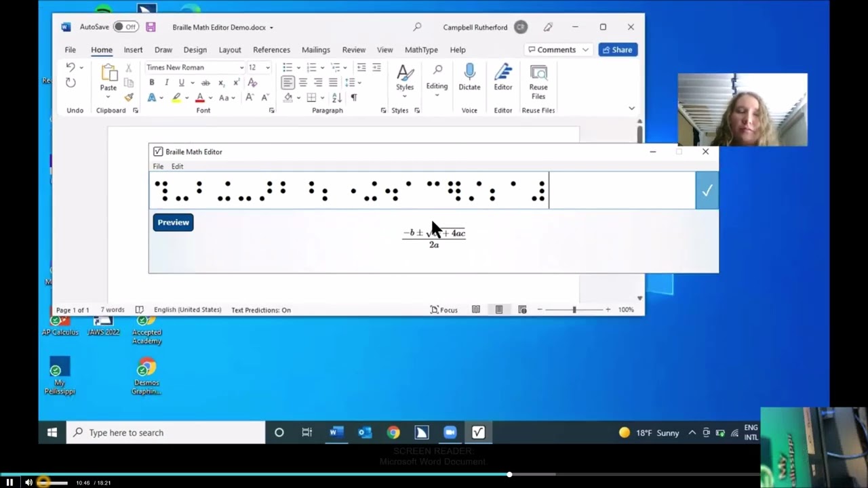Open the Word File tab
The height and width of the screenshot is (488, 868).
(x=70, y=49)
